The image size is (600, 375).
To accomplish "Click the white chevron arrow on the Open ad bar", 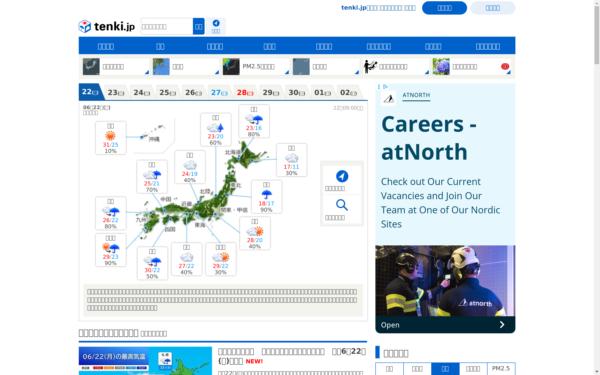I will coord(502,324).
